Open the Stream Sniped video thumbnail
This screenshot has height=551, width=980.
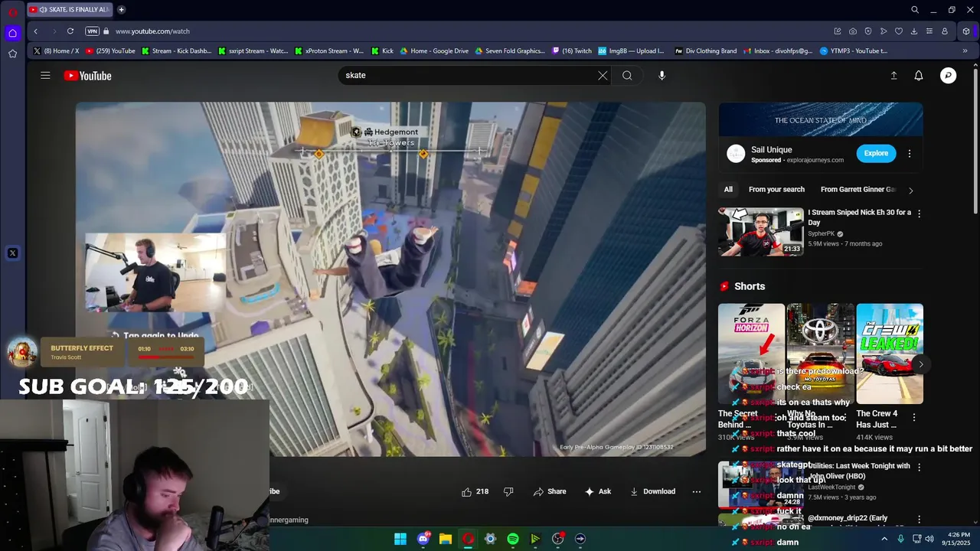pos(760,232)
